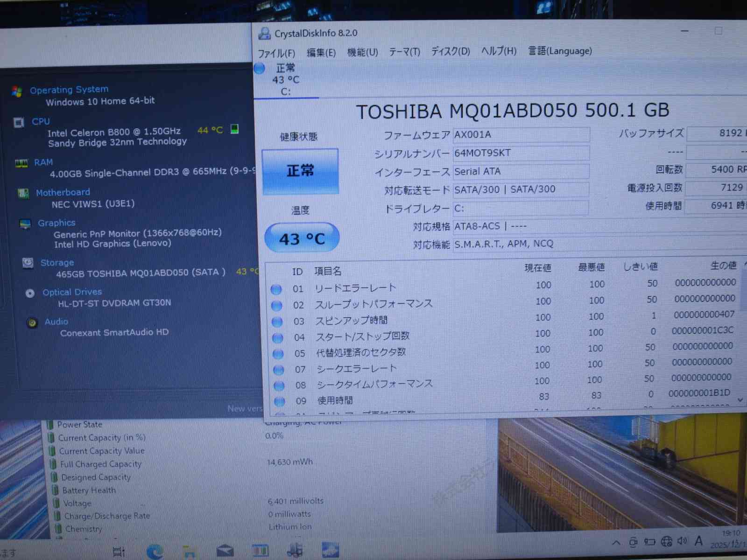The width and height of the screenshot is (747, 560).
Task: Click the Operating System Windows icon in Speccy
Action: [17, 91]
